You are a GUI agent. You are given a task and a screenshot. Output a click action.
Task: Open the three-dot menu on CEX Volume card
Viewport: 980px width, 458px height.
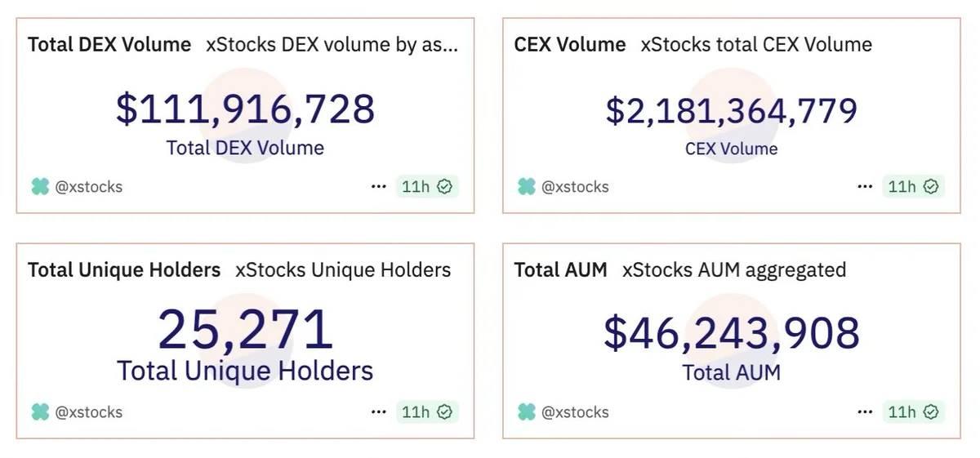(865, 187)
